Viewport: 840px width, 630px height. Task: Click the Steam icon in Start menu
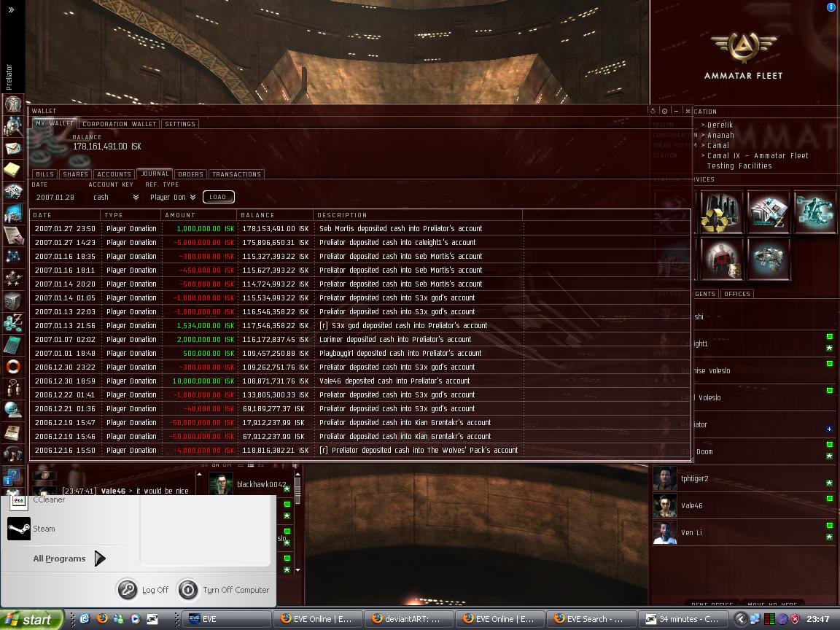[x=19, y=529]
